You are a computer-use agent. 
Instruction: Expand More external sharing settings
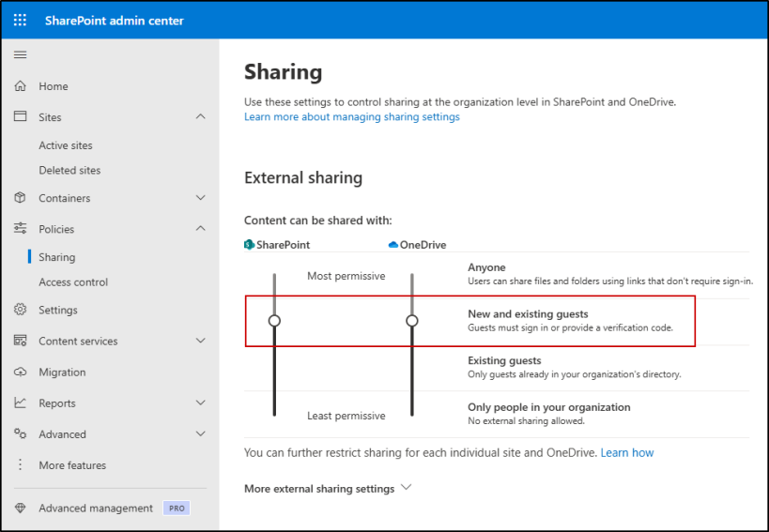click(x=328, y=489)
